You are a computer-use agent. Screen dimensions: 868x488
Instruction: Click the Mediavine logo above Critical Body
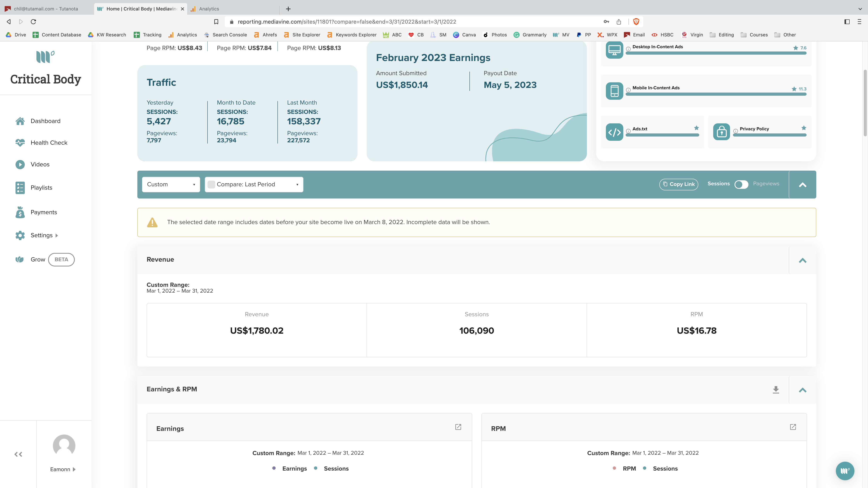point(46,57)
